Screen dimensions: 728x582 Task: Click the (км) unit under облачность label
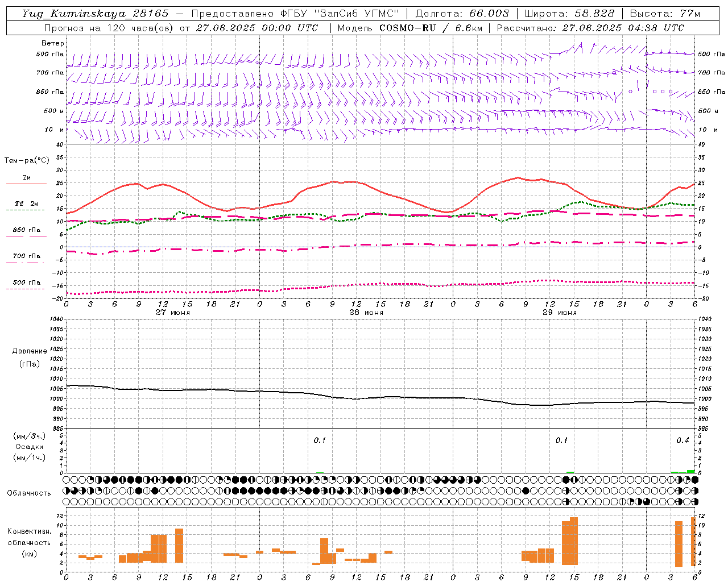click(30, 554)
